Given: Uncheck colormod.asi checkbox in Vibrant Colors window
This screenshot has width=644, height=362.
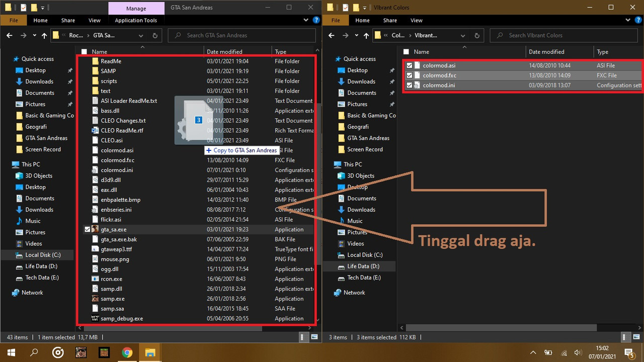Looking at the screenshot, I should (410, 65).
